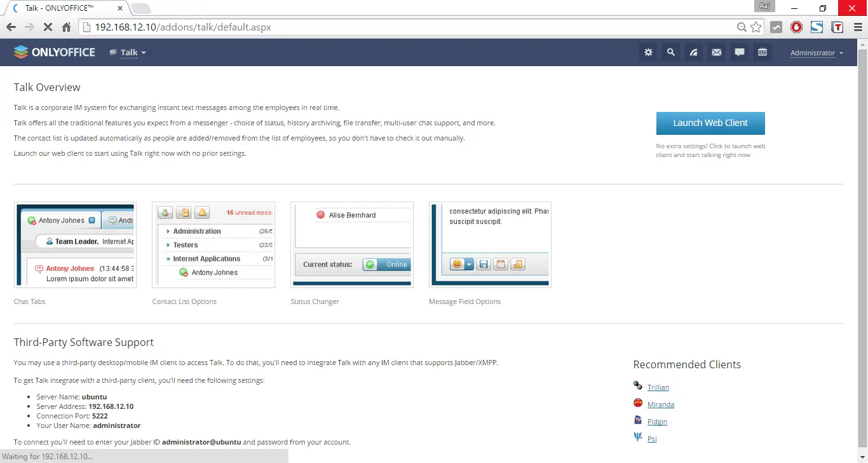Click the Status Changer caption
This screenshot has width=868, height=463.
tap(315, 301)
